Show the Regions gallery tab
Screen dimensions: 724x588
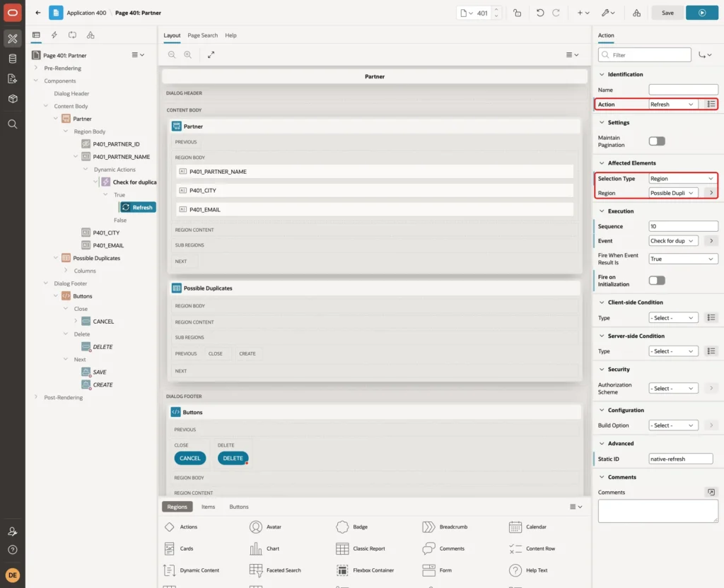tap(177, 507)
